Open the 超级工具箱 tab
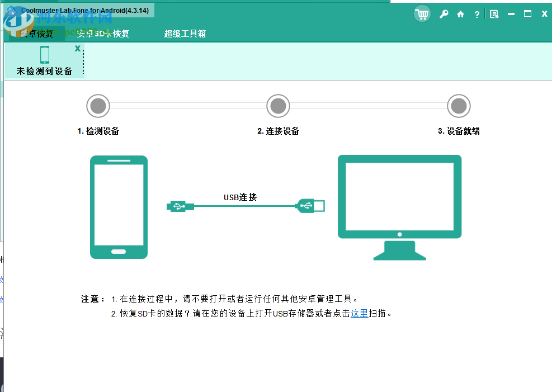552x392 pixels. tap(185, 34)
